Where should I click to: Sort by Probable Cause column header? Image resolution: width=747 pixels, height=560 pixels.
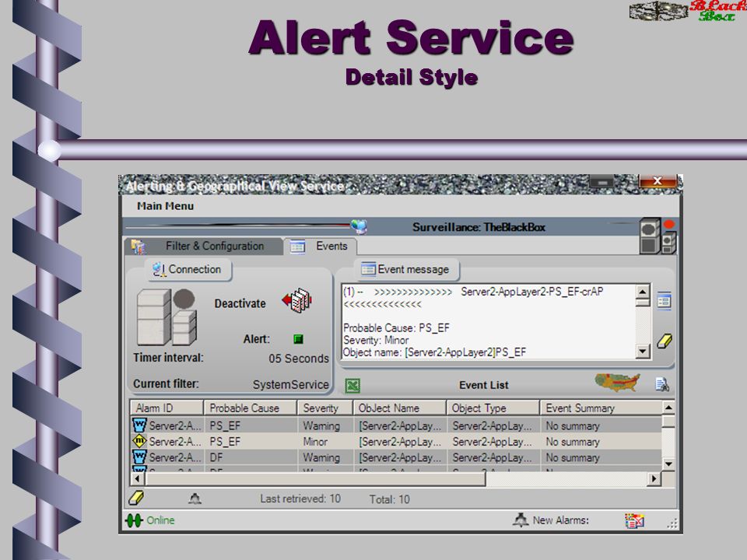click(x=251, y=408)
